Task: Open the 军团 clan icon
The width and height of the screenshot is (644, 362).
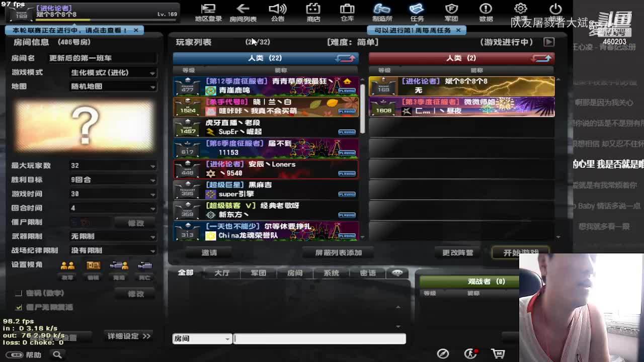Action: coord(451,12)
